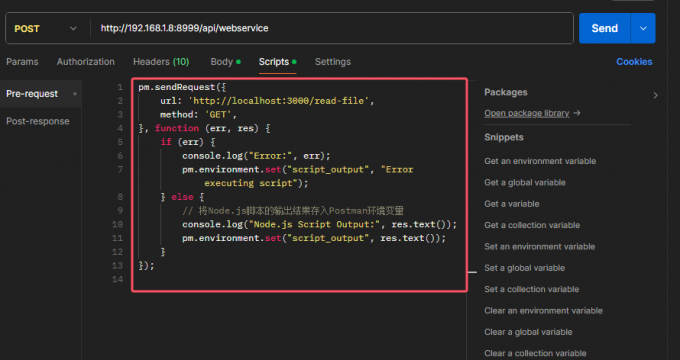
Task: Collapse the snippets panel with chevron
Action: point(655,95)
